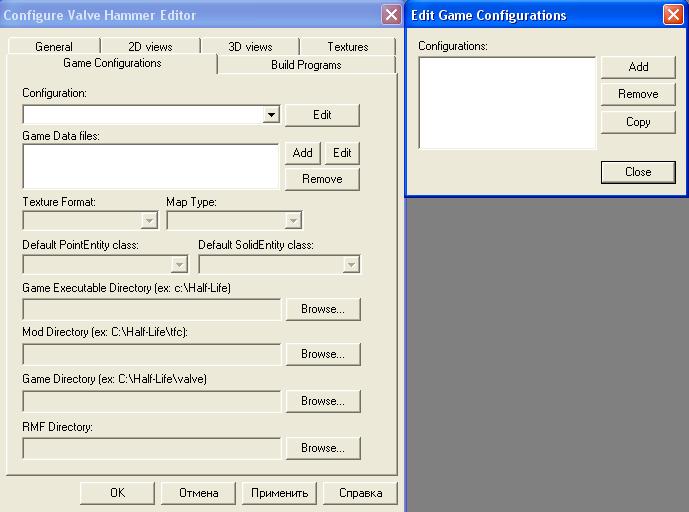Image resolution: width=689 pixels, height=512 pixels.
Task: Browse for Game Executable Directory
Action: pyautogui.click(x=323, y=309)
